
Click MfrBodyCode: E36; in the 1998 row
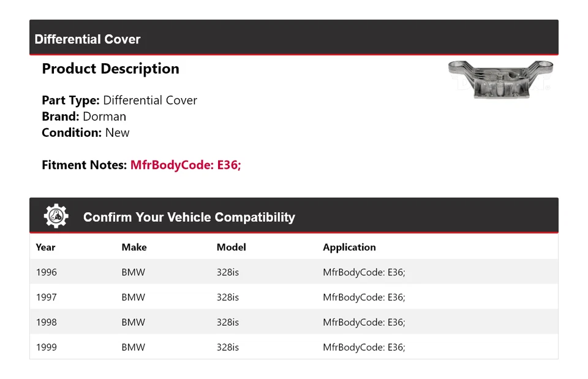click(364, 323)
